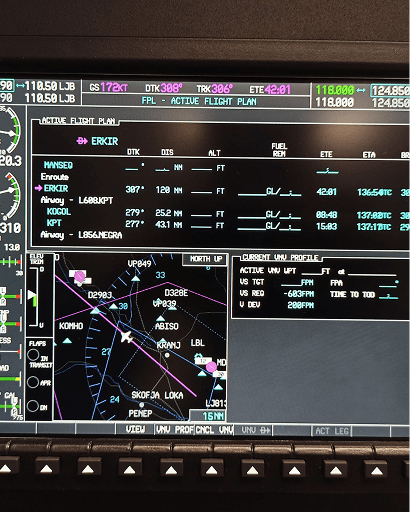Click the magenta airport circle near LBL

pyautogui.click(x=211, y=367)
